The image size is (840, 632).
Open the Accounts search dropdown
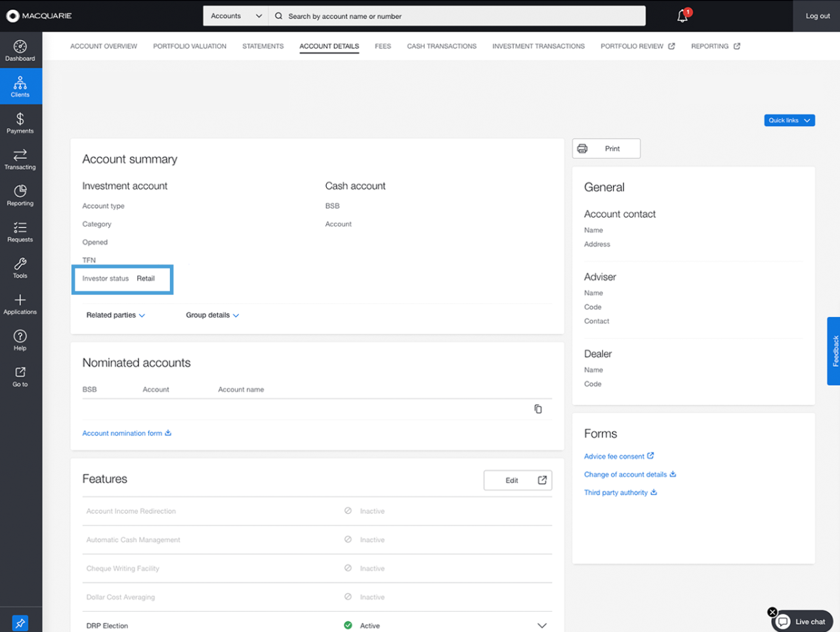click(236, 16)
